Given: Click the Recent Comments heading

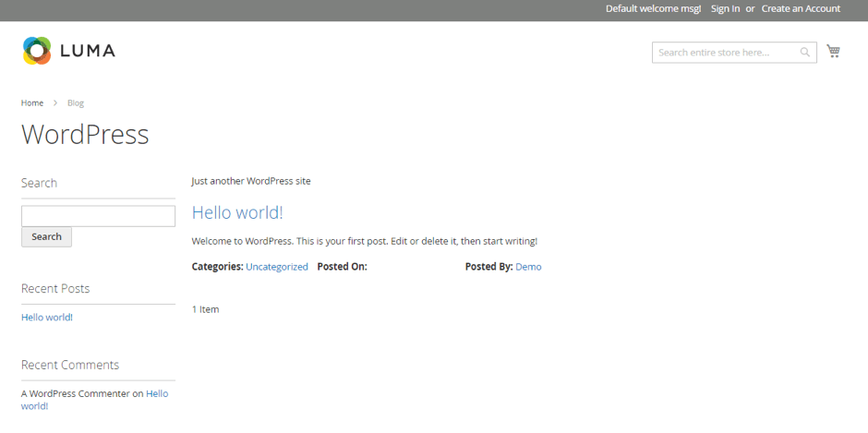Looking at the screenshot, I should 70,365.
